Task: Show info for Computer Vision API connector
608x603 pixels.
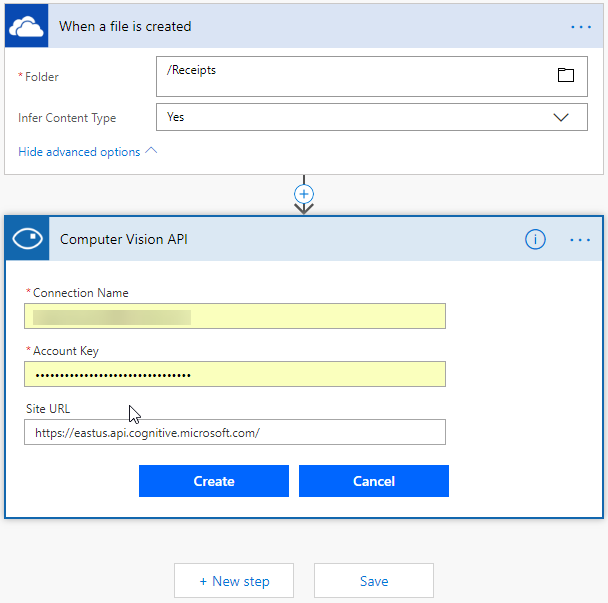Action: (535, 239)
